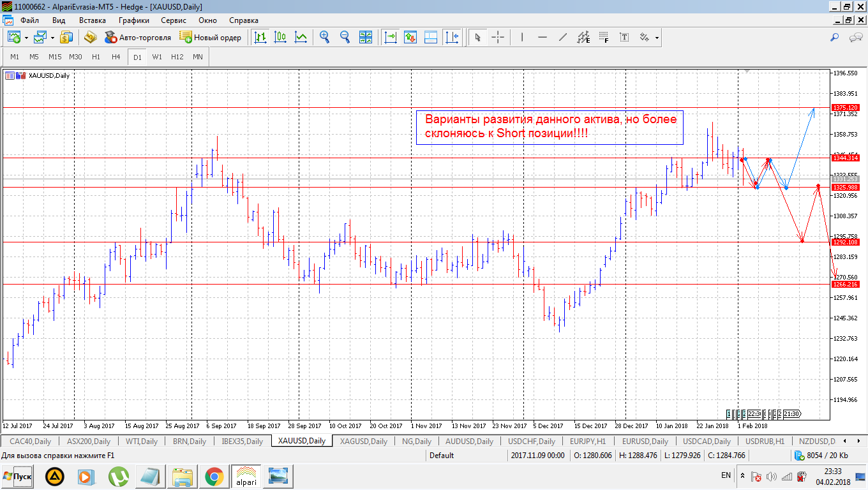Open the Market Watch dollar icon

click(x=66, y=38)
